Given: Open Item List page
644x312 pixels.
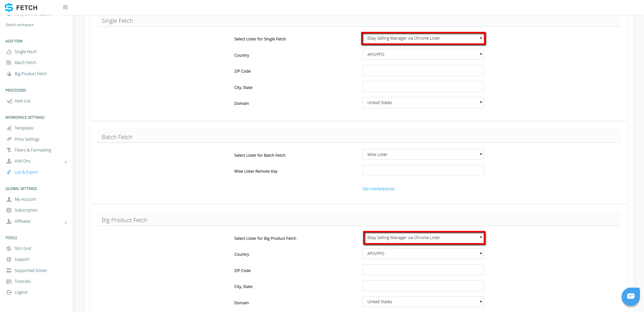Looking at the screenshot, I should click(22, 101).
